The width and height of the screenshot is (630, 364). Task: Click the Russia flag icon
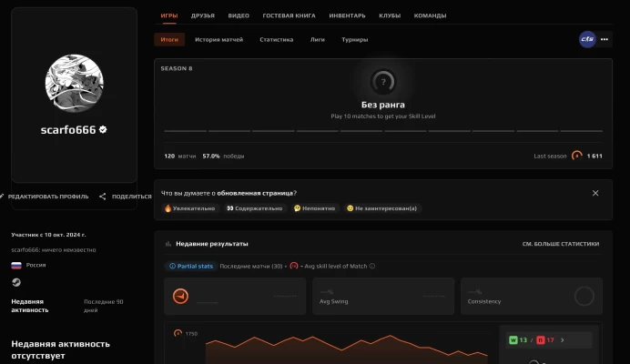[16, 265]
